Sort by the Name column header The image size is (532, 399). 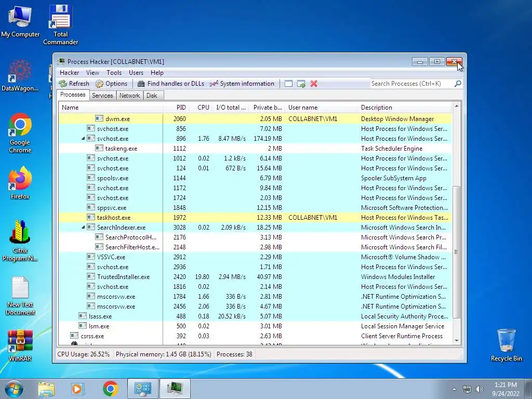[x=111, y=108]
